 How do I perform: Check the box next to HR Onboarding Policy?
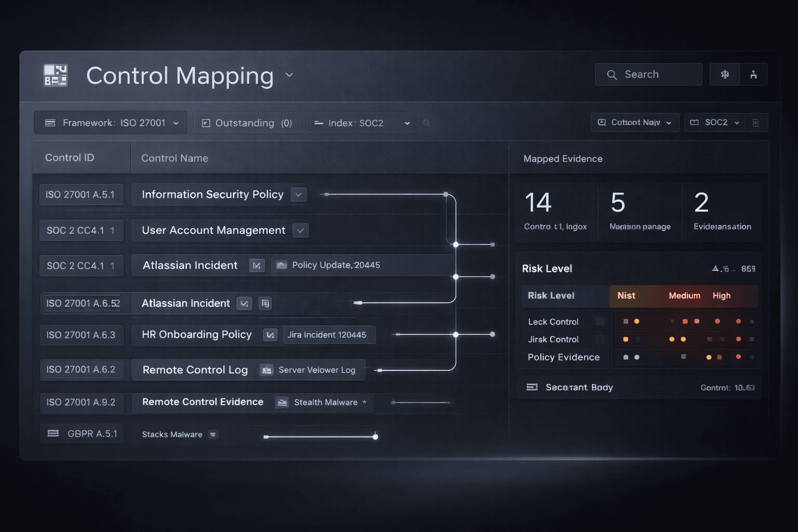click(x=270, y=335)
